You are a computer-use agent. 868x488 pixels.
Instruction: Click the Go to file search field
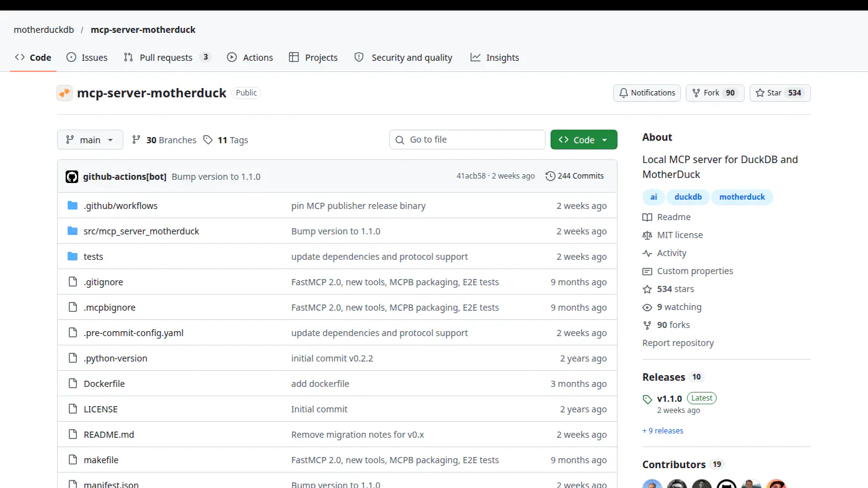467,140
